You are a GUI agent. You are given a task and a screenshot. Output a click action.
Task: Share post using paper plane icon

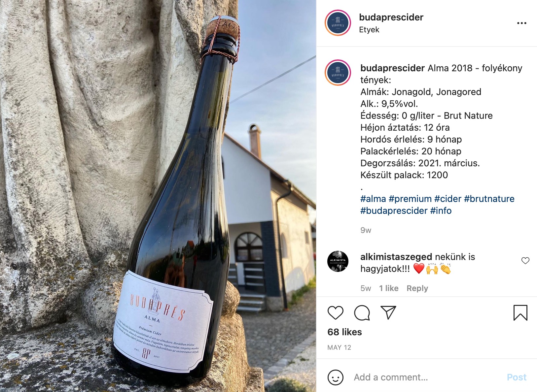click(x=388, y=312)
